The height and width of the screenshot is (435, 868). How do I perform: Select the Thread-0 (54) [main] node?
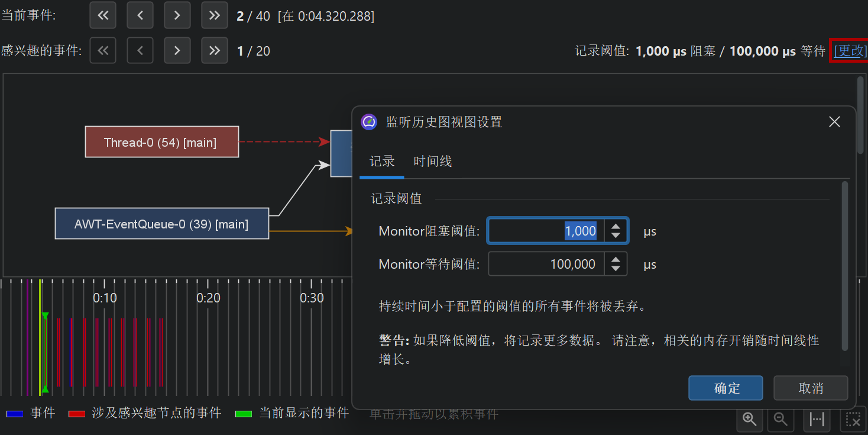tap(162, 142)
